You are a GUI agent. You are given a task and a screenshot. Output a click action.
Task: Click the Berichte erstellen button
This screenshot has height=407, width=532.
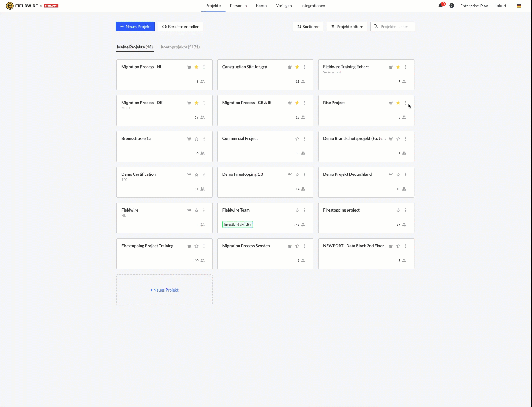coord(180,27)
